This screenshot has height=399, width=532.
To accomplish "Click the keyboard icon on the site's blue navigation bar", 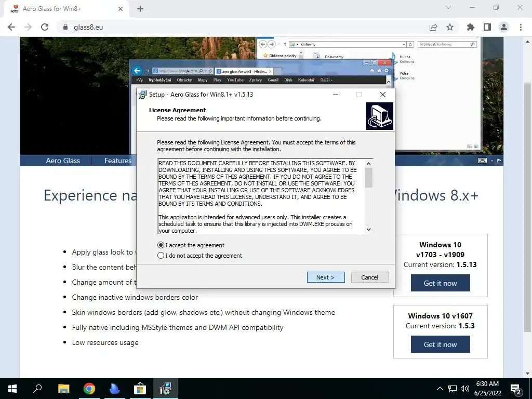I will point(482,161).
